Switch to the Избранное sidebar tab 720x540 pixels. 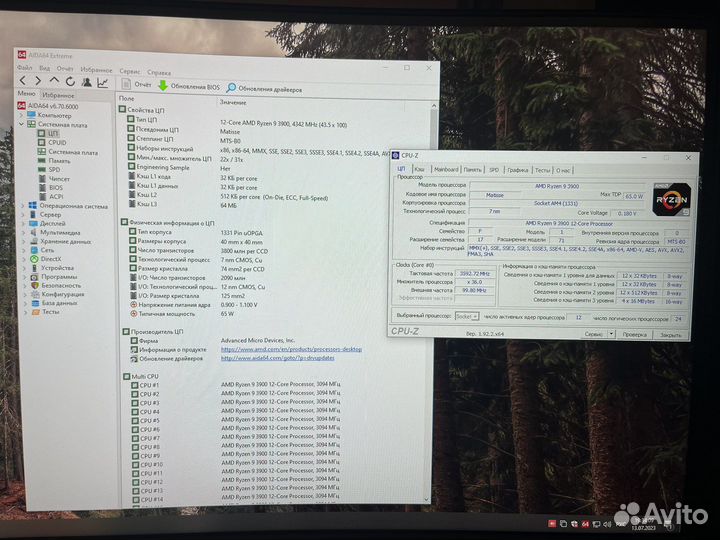pos(58,96)
